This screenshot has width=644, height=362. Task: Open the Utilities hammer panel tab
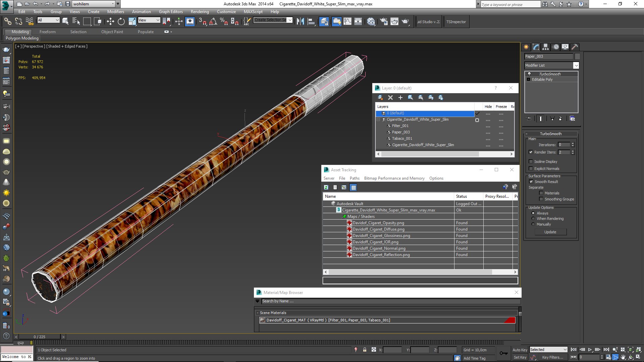click(x=575, y=47)
